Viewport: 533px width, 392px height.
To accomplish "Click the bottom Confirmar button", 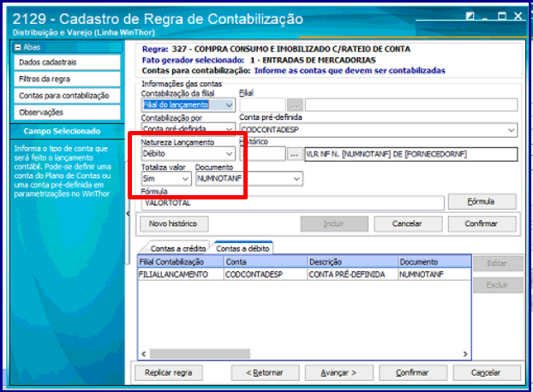I will point(413,372).
